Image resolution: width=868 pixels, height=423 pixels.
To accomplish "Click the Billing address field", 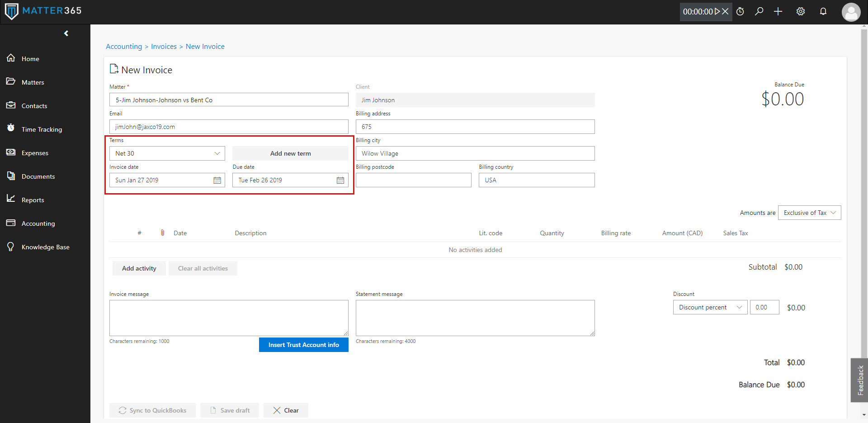I will [x=475, y=127].
